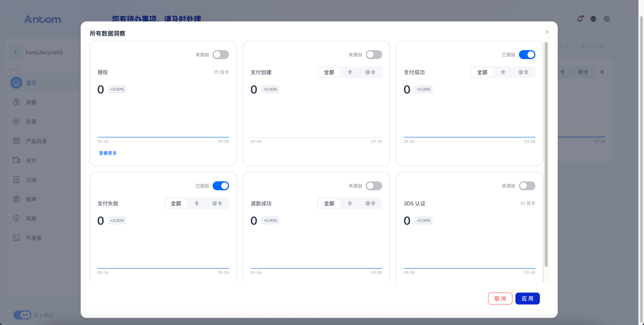Select 卡 tab in 支付创建 card
The height and width of the screenshot is (325, 644).
(x=350, y=72)
